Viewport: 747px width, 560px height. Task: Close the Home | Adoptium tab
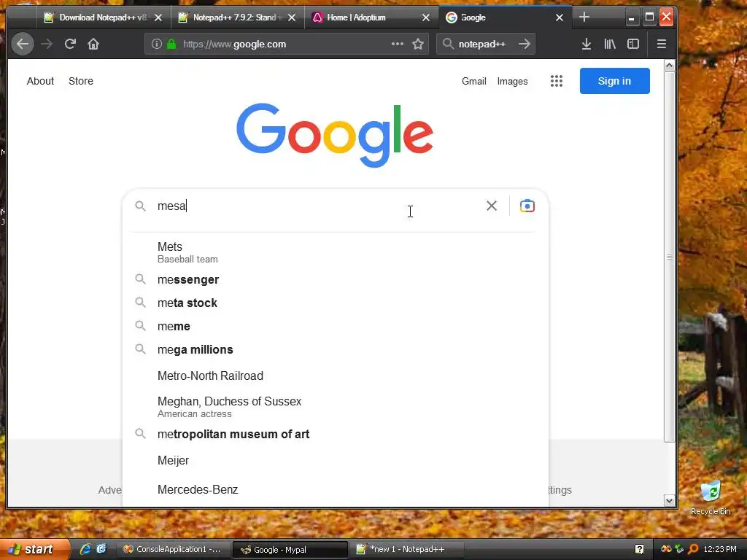click(x=426, y=17)
